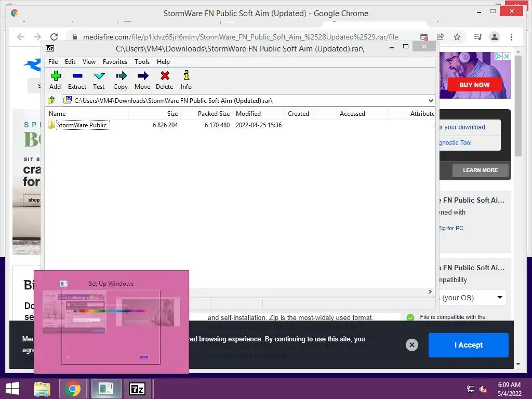The image size is (532, 399).
Task: Dismiss the cookie banner with round X
Action: point(412,345)
